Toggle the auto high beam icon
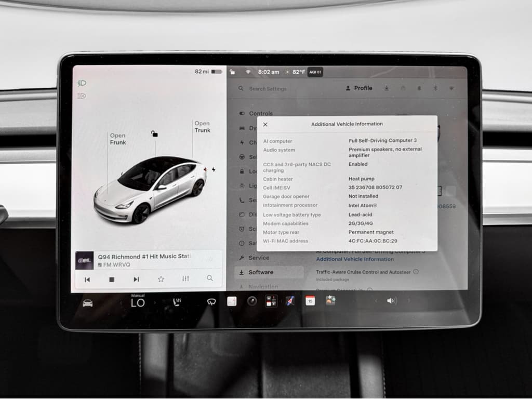Image resolution: width=532 pixels, height=399 pixels. click(82, 96)
